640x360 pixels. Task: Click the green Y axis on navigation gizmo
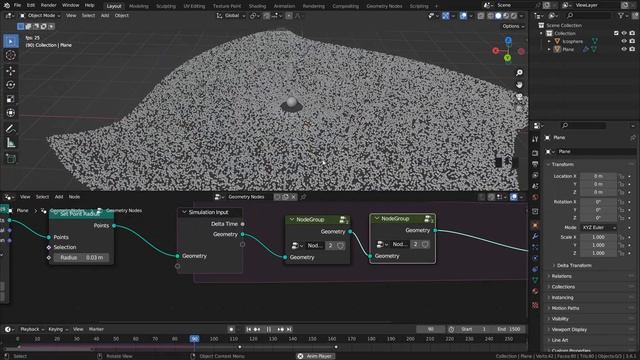pyautogui.click(x=507, y=58)
